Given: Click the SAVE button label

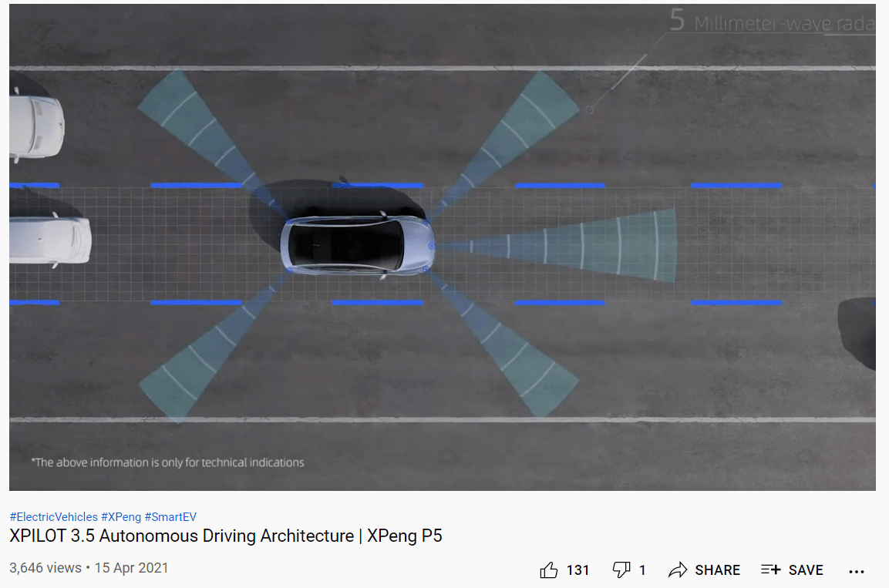Looking at the screenshot, I should coord(806,570).
